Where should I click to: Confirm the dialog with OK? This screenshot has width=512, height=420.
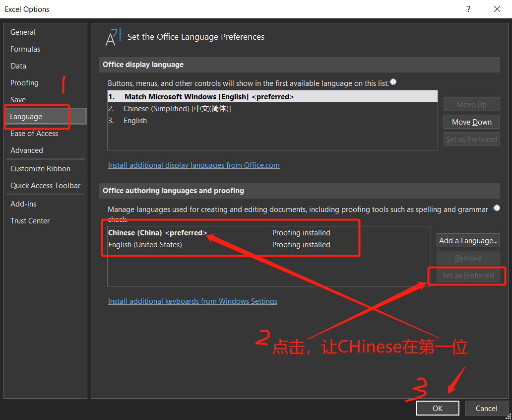[x=438, y=408]
